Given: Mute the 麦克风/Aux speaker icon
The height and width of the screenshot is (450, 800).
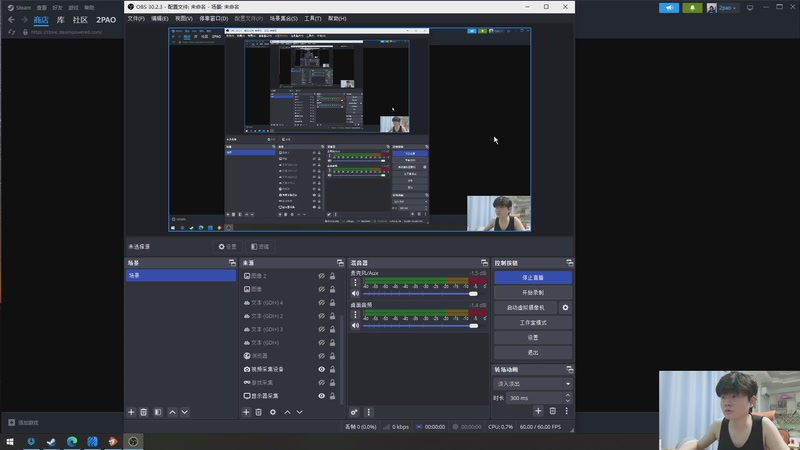Looking at the screenshot, I should click(356, 293).
